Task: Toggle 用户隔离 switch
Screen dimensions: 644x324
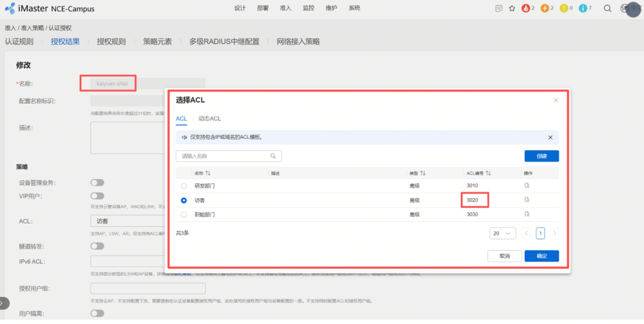Action: (97, 313)
